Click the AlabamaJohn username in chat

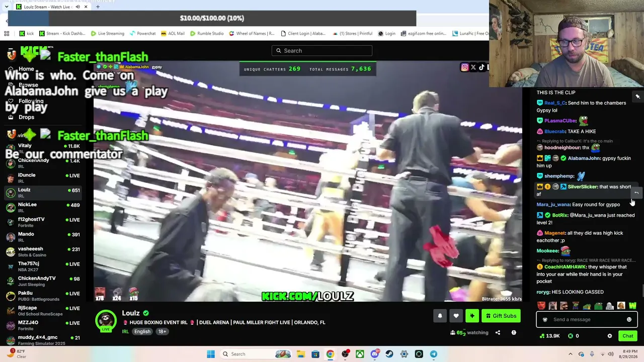pyautogui.click(x=584, y=158)
